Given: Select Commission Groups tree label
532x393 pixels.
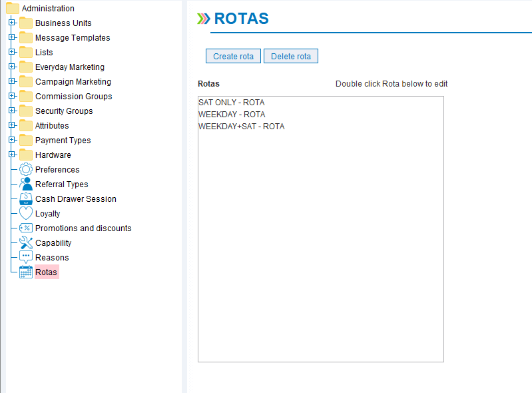Looking at the screenshot, I should (x=74, y=96).
